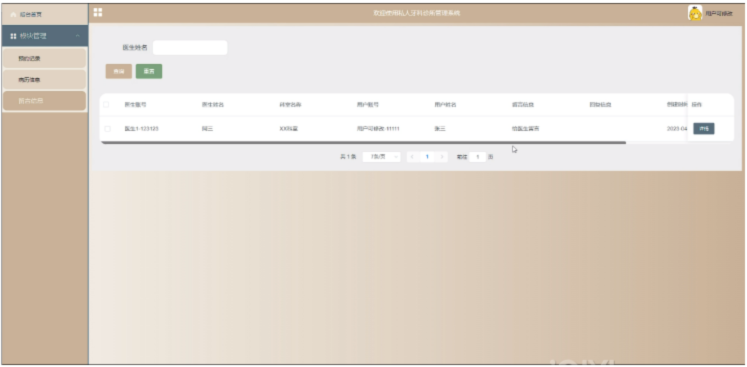Click the tan 查询 search button
Screen dimensions: 747x367
[119, 71]
